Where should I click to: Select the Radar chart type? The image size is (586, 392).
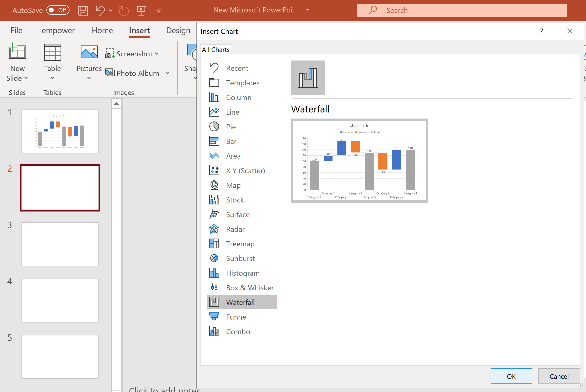point(235,229)
